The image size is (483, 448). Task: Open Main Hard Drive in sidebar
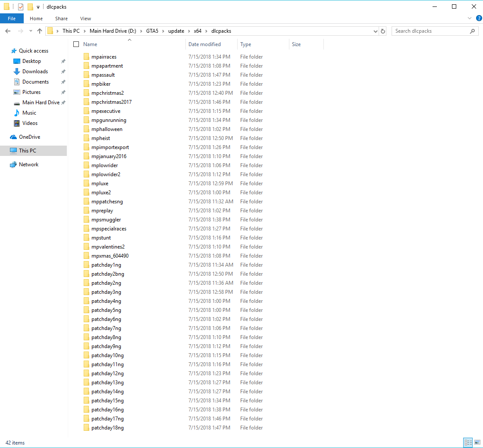pyautogui.click(x=41, y=103)
